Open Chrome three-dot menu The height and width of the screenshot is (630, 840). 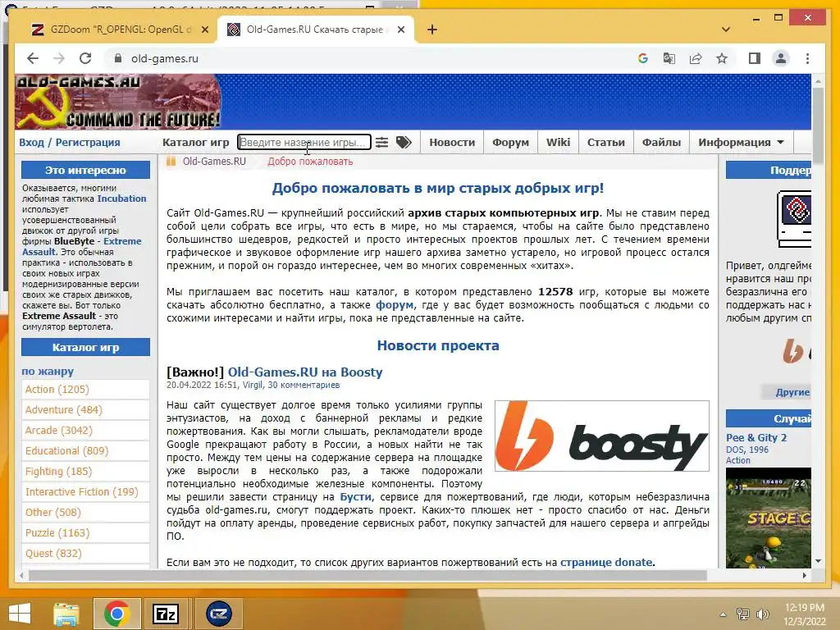807,58
